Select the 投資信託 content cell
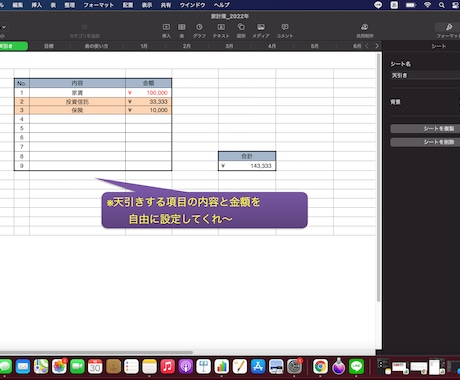The image size is (460, 380). click(77, 102)
